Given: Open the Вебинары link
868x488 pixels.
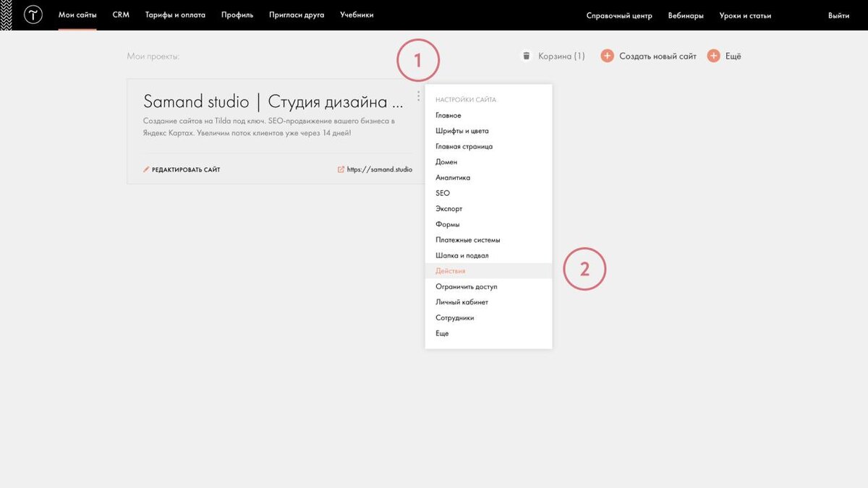Looking at the screenshot, I should [686, 16].
